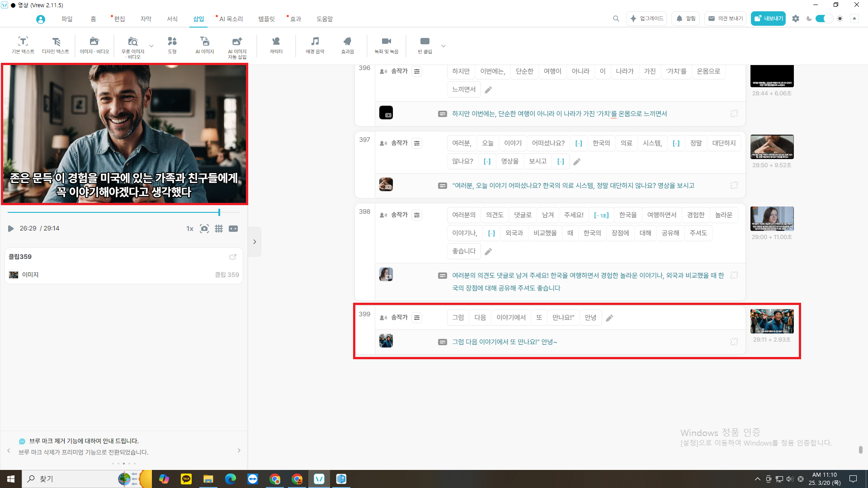The width and height of the screenshot is (868, 488).
Task: Click the video playback progress bar
Action: [x=113, y=212]
